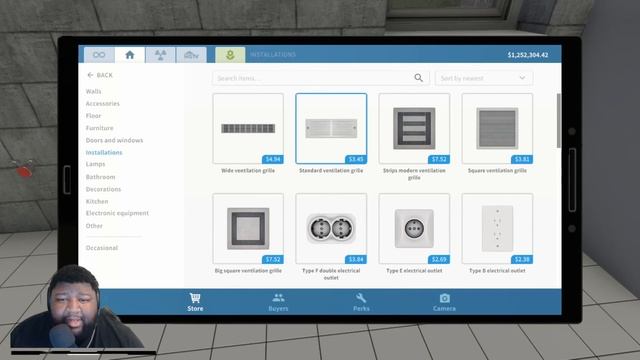Image resolution: width=640 pixels, height=360 pixels.
Task: Select the Kitchen category
Action: pyautogui.click(x=97, y=202)
